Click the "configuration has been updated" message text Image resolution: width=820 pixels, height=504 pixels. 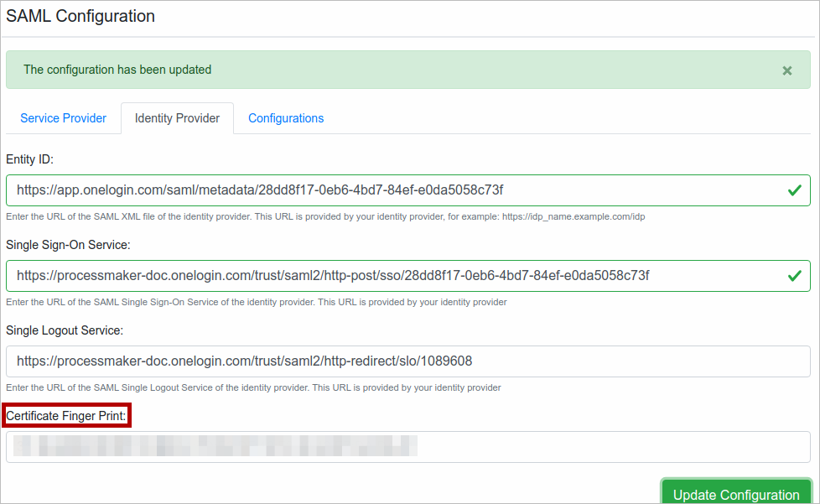[117, 70]
